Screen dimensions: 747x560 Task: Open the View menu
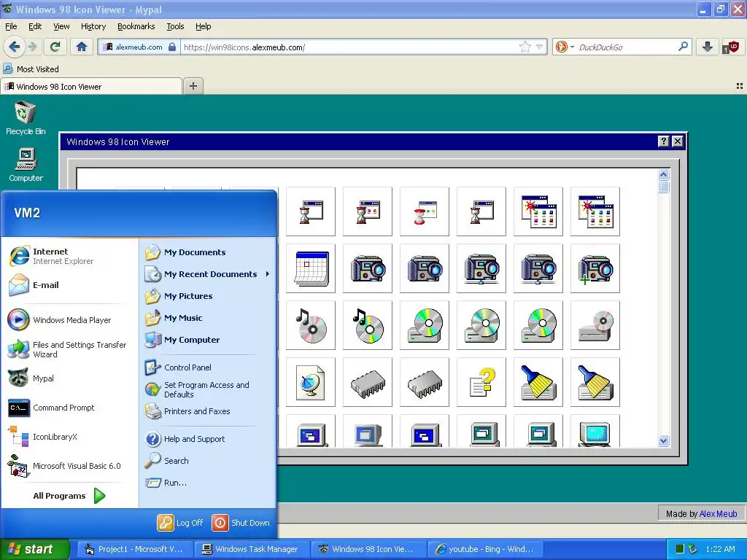[x=61, y=26]
